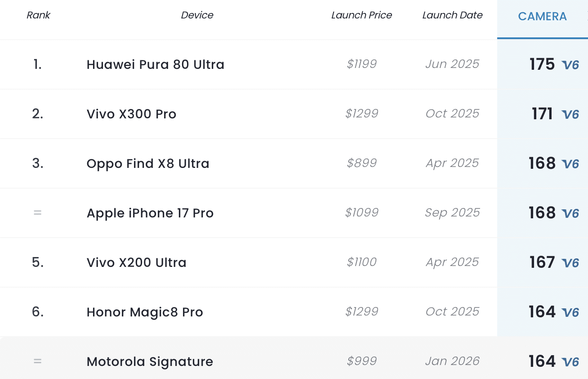Click the V6 badge in Honor Magic8 Pro row
Screen dimensions: 588x379
570,313
